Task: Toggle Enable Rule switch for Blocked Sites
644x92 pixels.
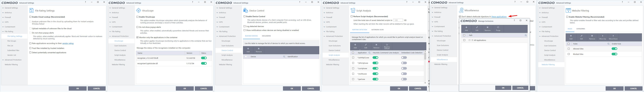Action: click(x=614, y=54)
